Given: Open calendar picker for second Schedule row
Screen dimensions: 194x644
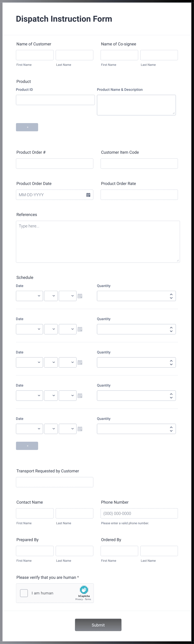Looking at the screenshot, I should (x=80, y=329).
